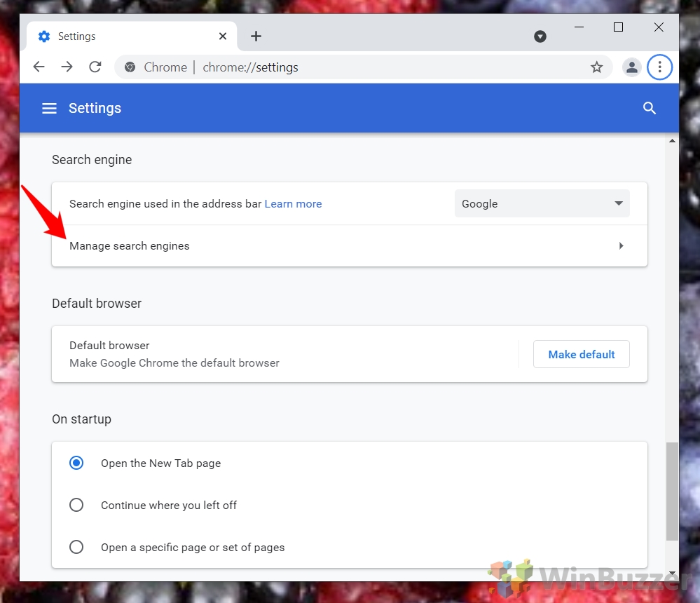Expand Manage search engines arrow
Screen dimensions: 700x603
pyautogui.click(x=621, y=245)
